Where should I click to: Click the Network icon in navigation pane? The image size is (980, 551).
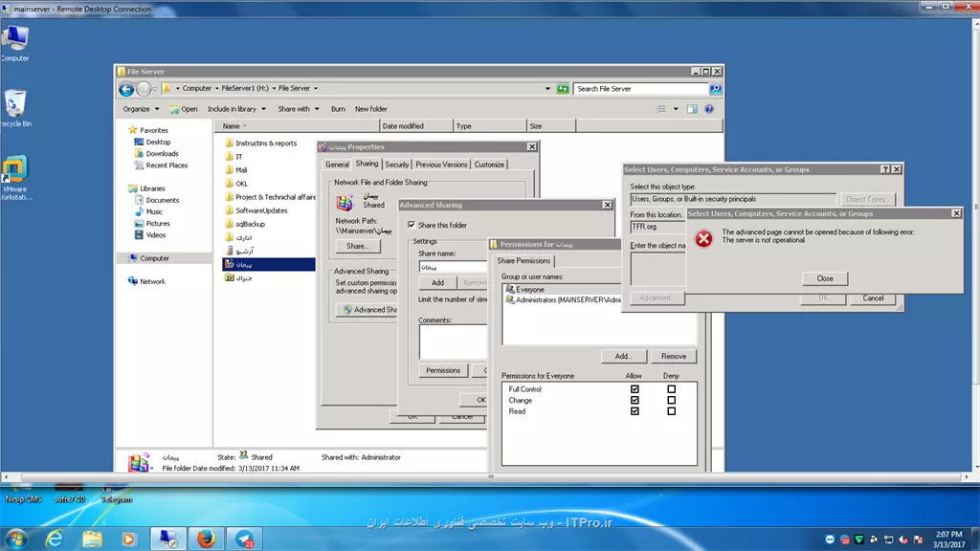132,281
